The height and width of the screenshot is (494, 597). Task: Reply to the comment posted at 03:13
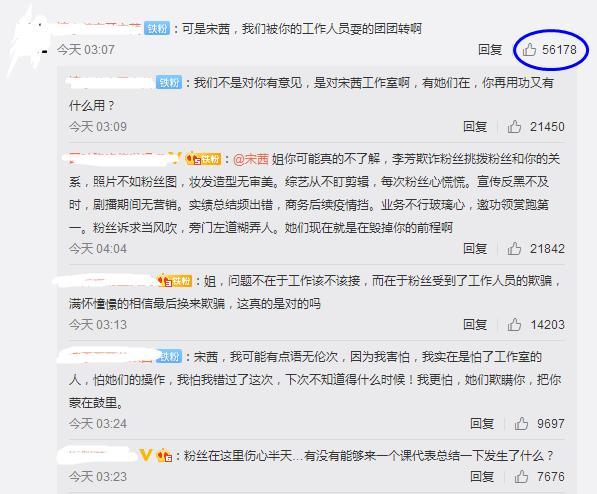click(x=475, y=325)
